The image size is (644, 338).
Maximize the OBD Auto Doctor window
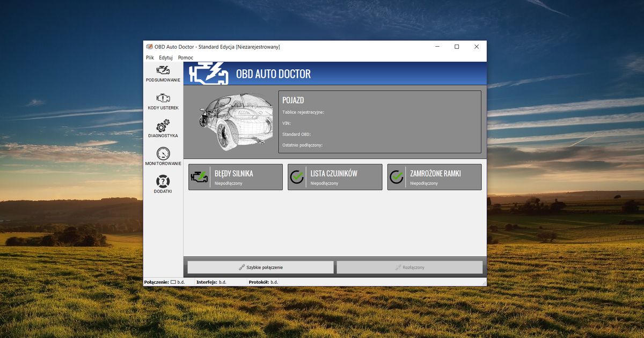(457, 47)
